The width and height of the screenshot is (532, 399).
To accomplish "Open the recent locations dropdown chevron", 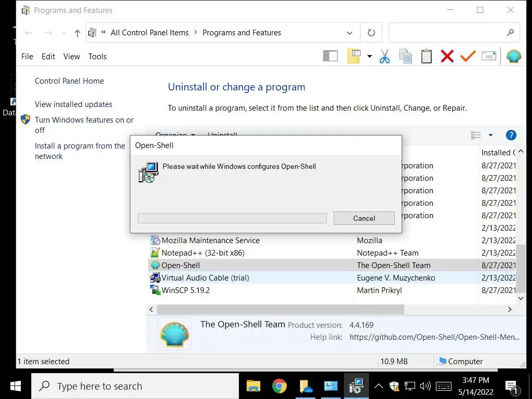I will [x=64, y=33].
